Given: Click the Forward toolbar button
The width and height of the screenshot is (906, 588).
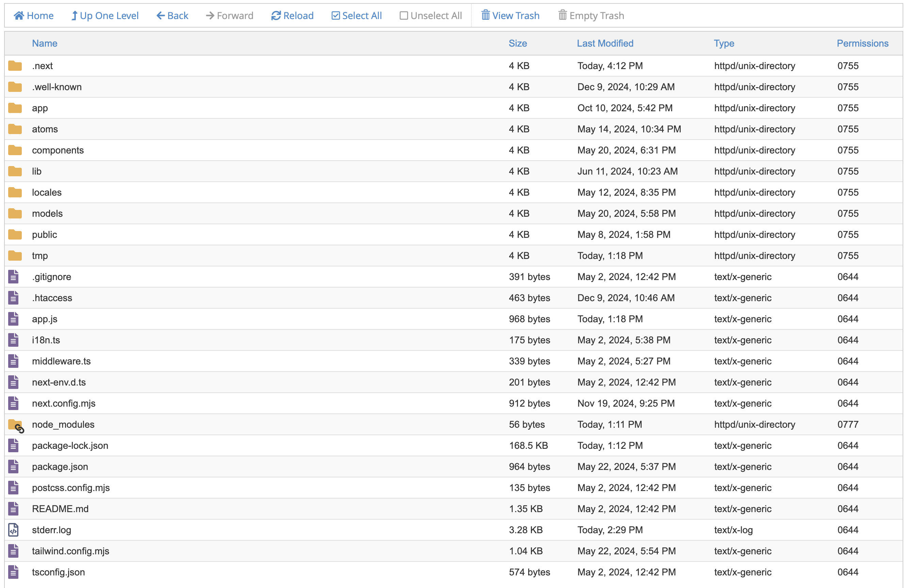Looking at the screenshot, I should pos(229,16).
